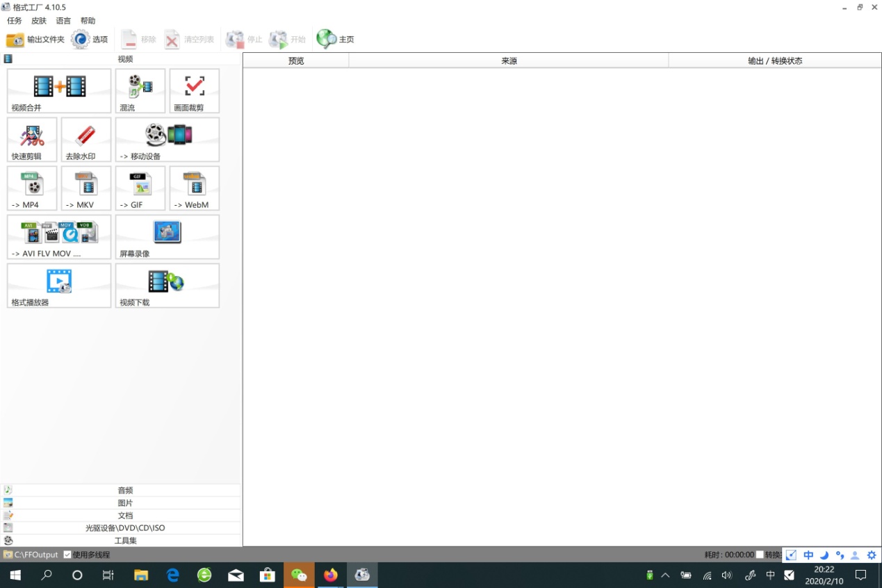The width and height of the screenshot is (882, 588).
Task: Choose the convert to GIF tile
Action: coord(140,188)
